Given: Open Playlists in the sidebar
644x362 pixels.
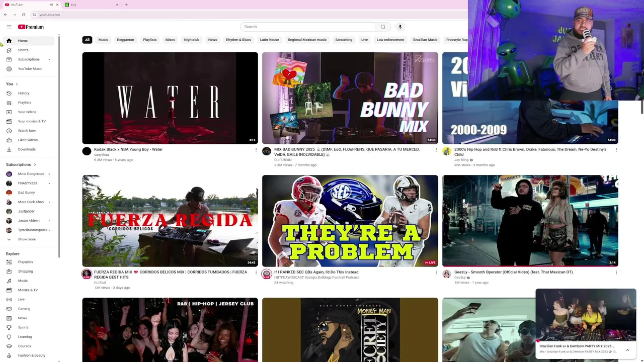Looking at the screenshot, I should [x=29, y=103].
